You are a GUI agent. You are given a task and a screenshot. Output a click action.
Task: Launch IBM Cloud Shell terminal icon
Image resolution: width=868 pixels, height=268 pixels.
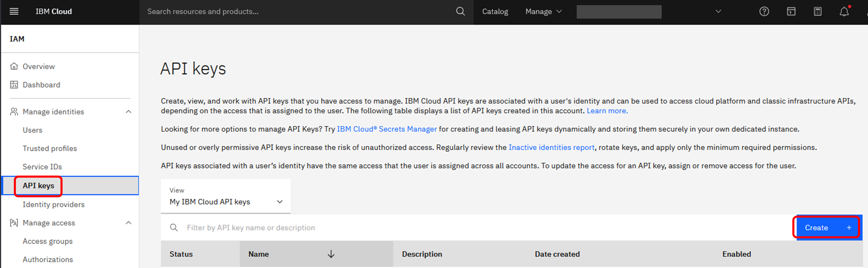791,11
